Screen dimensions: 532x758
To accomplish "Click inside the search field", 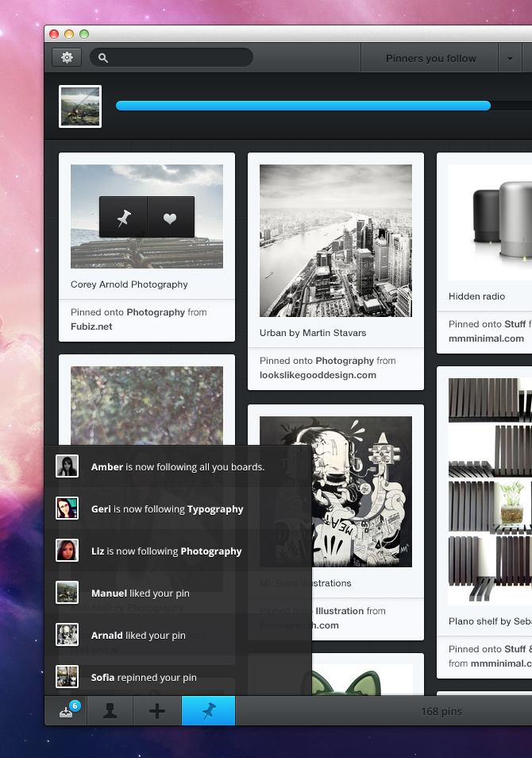I will tap(172, 57).
